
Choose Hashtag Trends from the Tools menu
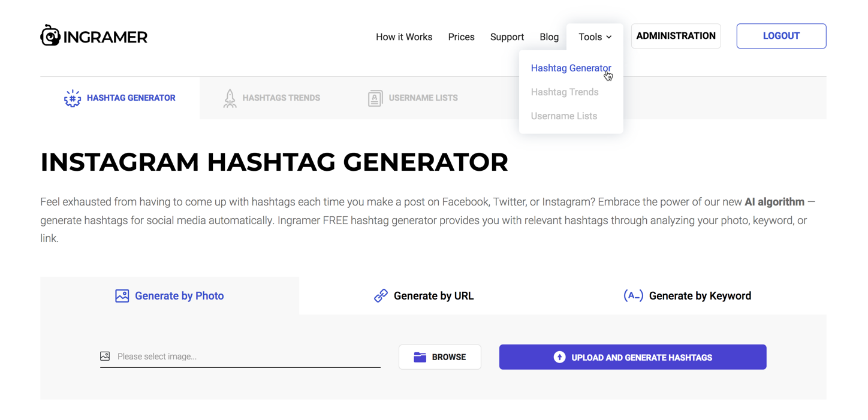[x=565, y=92]
